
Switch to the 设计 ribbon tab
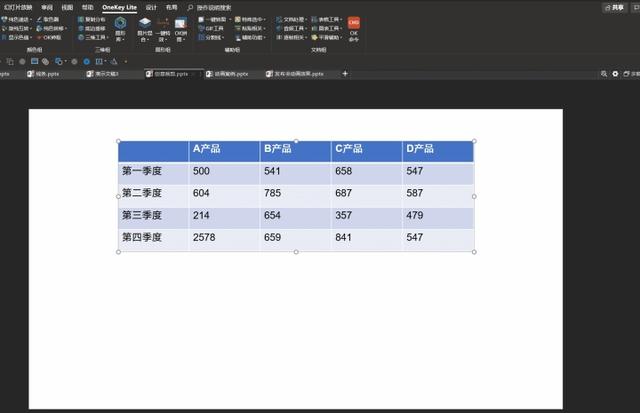point(151,6)
